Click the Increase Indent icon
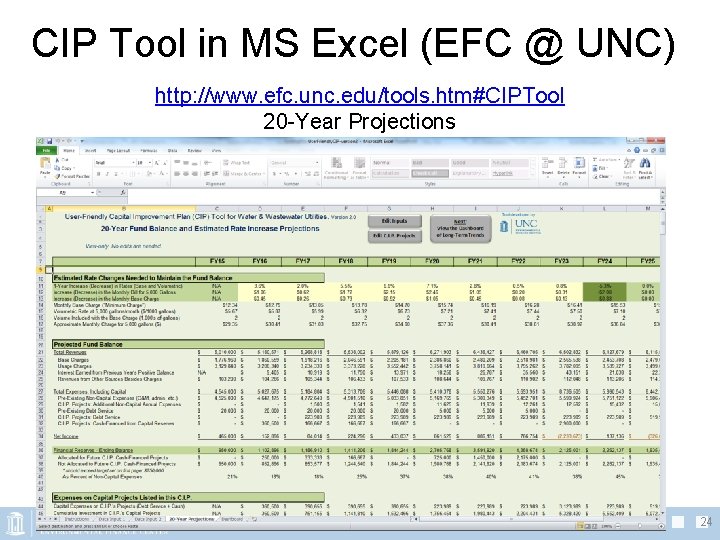720x540 pixels. pos(215,174)
